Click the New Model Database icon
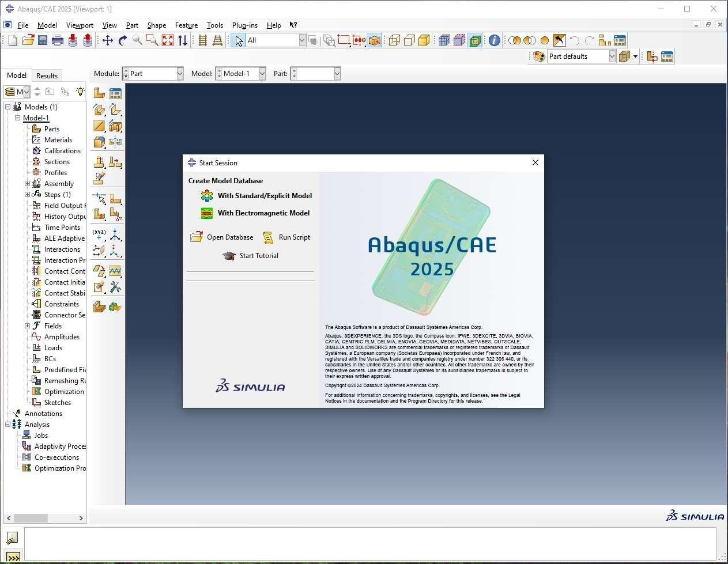728x564 pixels. (x=13, y=40)
